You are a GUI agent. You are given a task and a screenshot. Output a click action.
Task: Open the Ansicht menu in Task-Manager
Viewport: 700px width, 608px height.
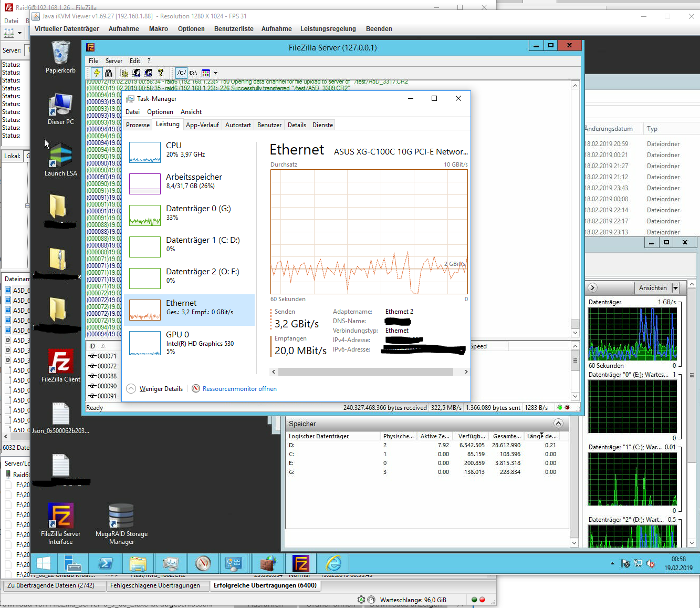point(191,112)
